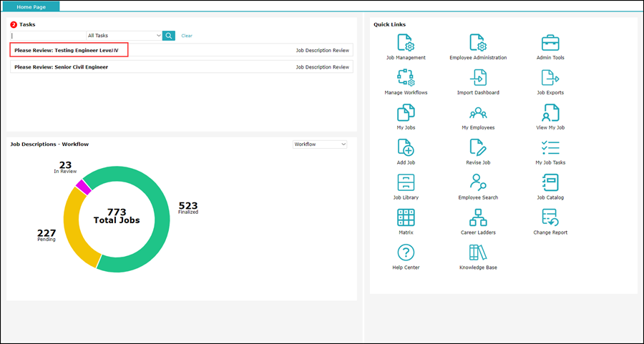Open the Import Dashboard icon
The height and width of the screenshot is (344, 644).
tap(478, 77)
